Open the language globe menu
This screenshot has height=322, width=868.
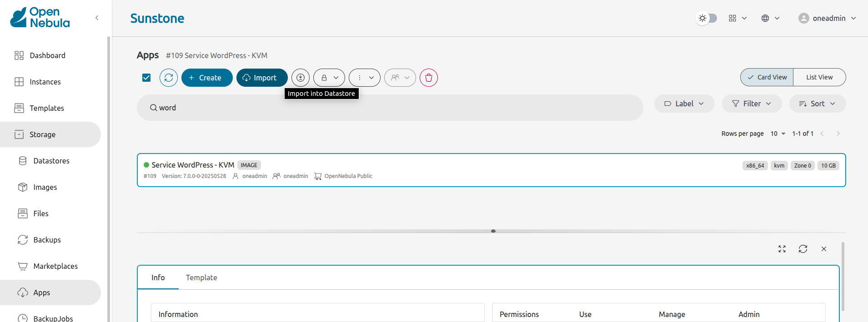coord(770,18)
